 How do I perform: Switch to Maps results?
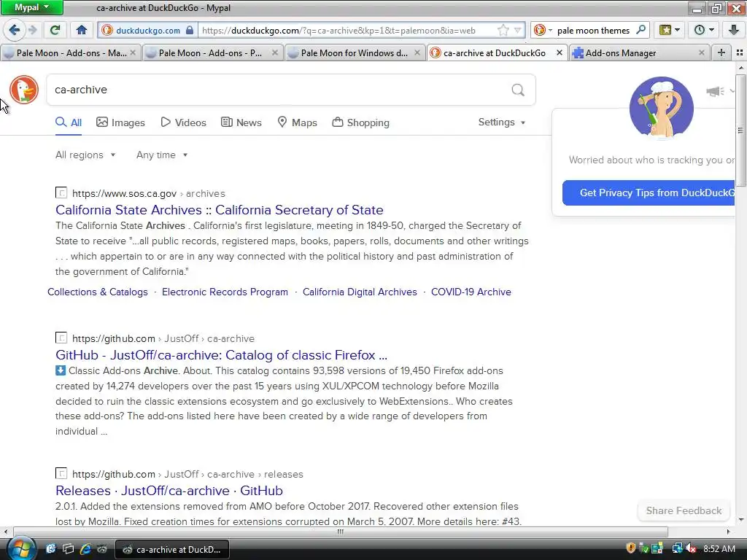(298, 122)
